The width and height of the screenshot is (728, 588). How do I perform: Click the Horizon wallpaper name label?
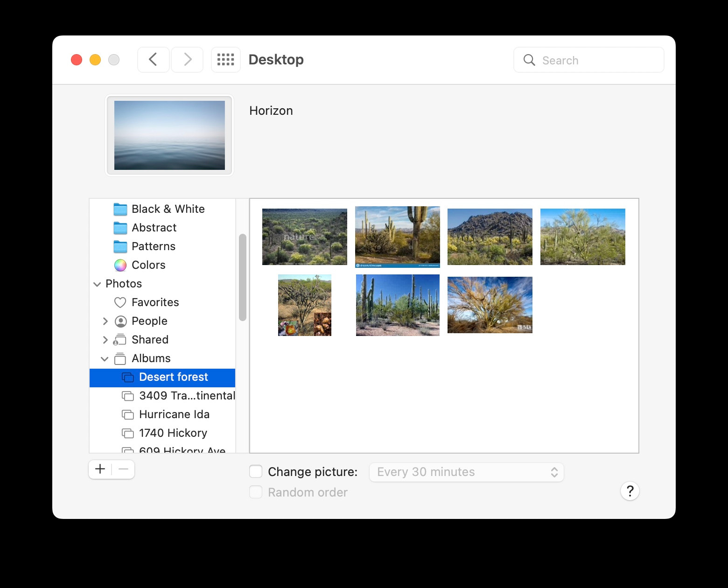pos(271,111)
